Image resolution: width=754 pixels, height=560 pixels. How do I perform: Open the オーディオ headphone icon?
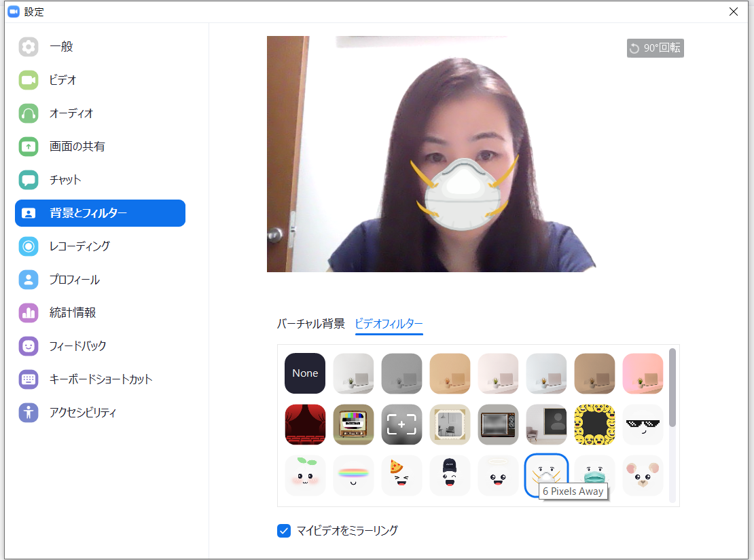pos(29,113)
